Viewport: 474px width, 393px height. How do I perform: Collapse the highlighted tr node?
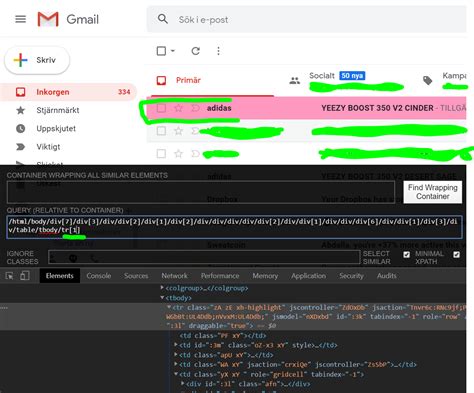tap(169, 307)
